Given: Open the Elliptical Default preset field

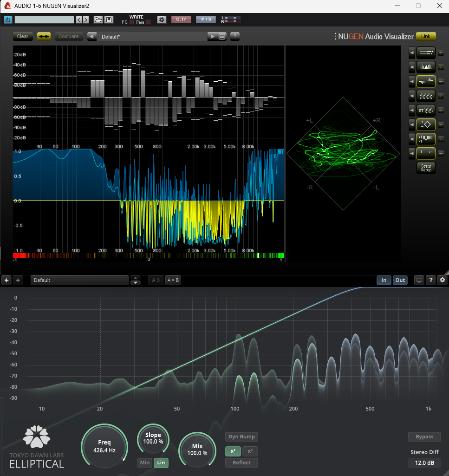Looking at the screenshot, I should [x=80, y=280].
